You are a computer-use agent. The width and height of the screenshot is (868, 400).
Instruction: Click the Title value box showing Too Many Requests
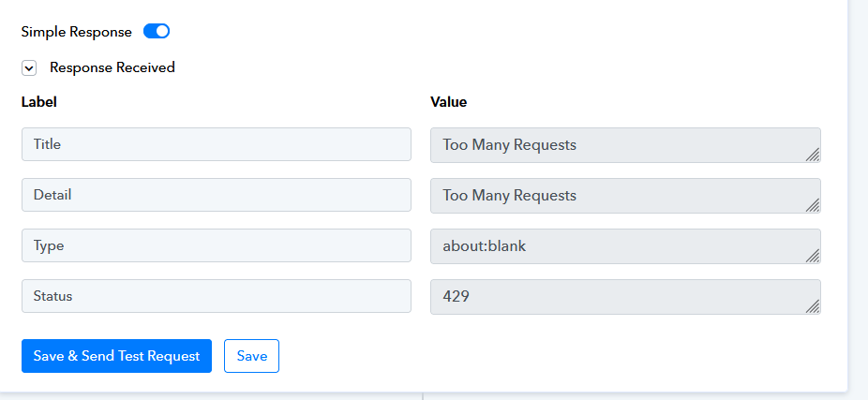click(x=625, y=145)
